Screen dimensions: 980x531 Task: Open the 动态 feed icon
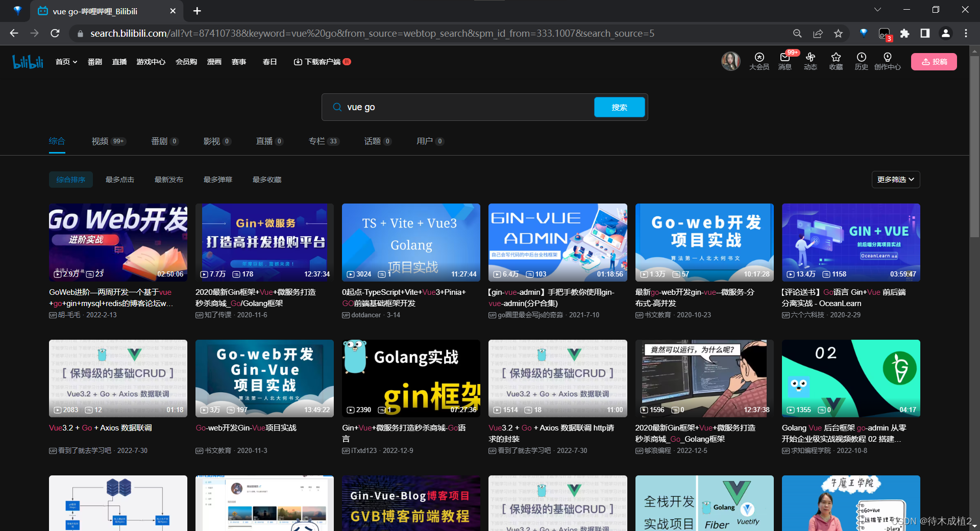tap(811, 61)
